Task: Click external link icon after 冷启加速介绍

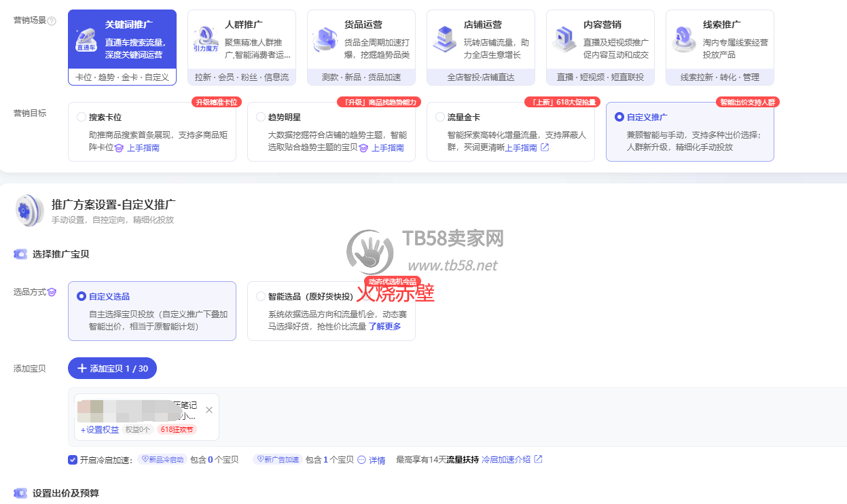Action: pos(539,459)
